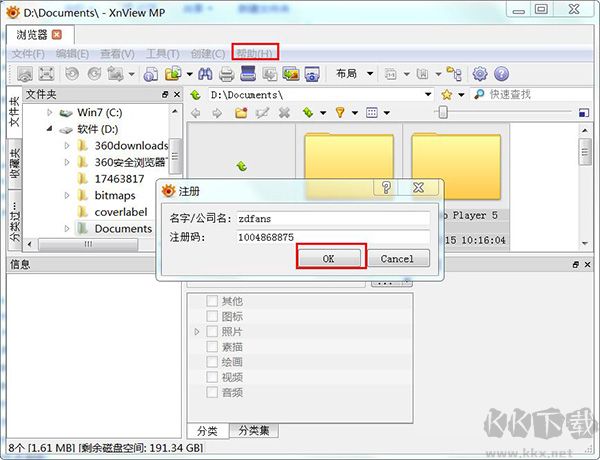Viewport: 600px width, 460px height.
Task: Open the favorites star dropdown arrow
Action: pyautogui.click(x=461, y=95)
